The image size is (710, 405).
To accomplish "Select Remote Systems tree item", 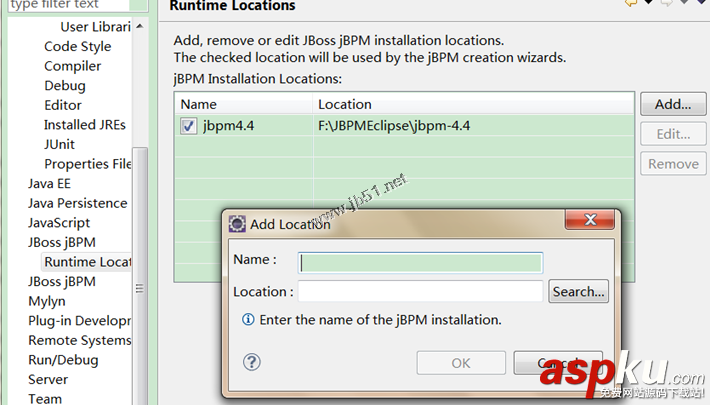I will (x=80, y=340).
